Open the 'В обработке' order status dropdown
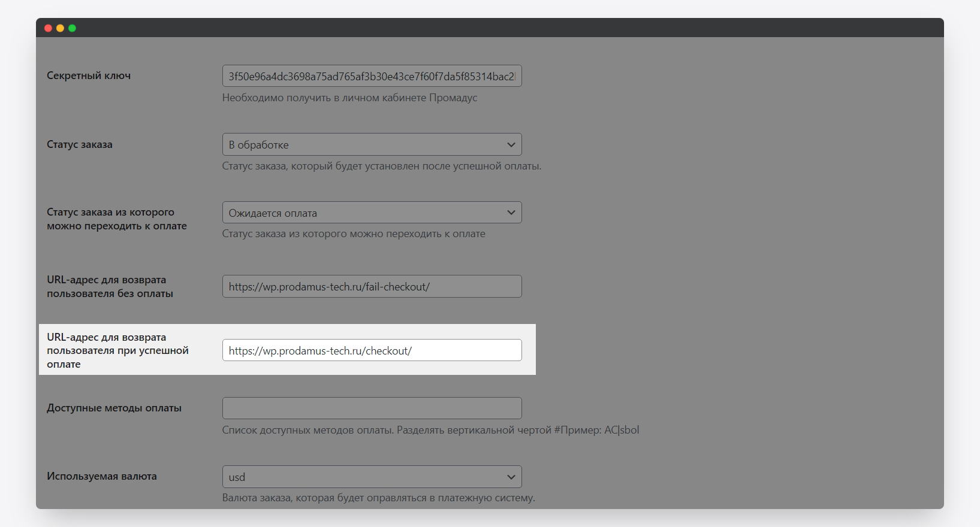Image resolution: width=980 pixels, height=527 pixels. point(372,144)
